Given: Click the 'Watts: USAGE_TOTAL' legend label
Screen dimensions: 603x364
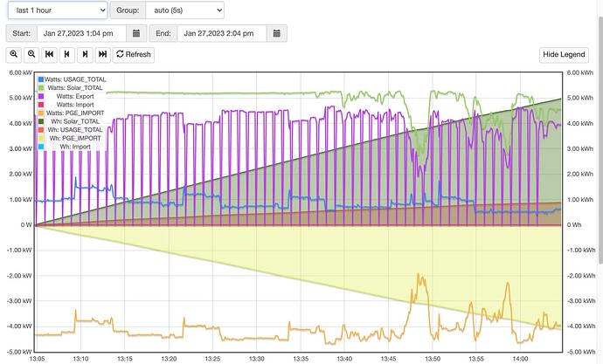Looking at the screenshot, I should click(x=75, y=79).
